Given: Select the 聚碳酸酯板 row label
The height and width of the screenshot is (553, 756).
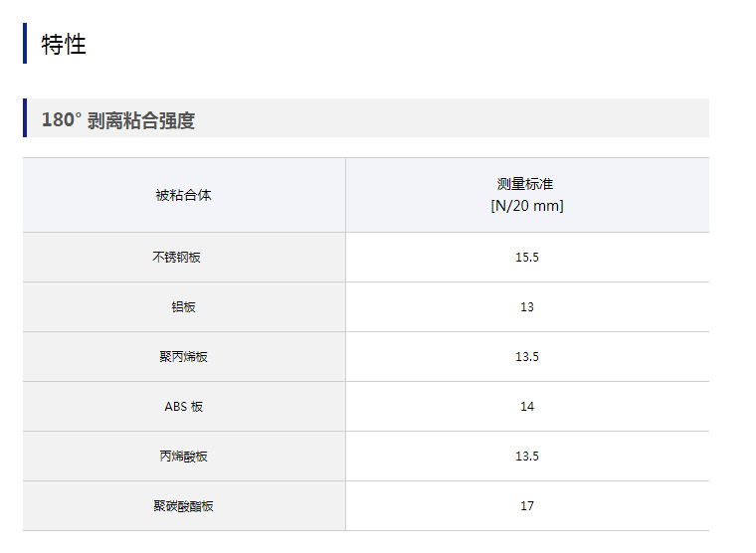Looking at the screenshot, I should coord(184,505).
